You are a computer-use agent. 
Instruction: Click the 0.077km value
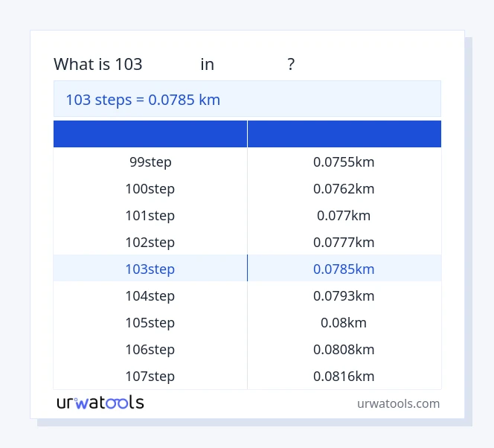344,215
